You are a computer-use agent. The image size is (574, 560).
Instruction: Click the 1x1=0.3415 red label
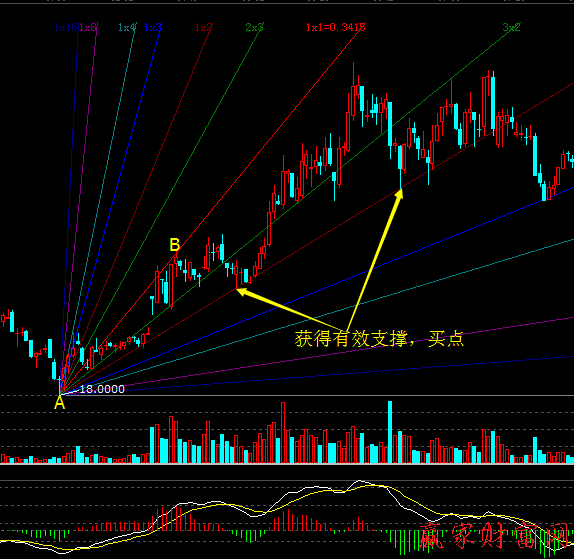point(336,27)
